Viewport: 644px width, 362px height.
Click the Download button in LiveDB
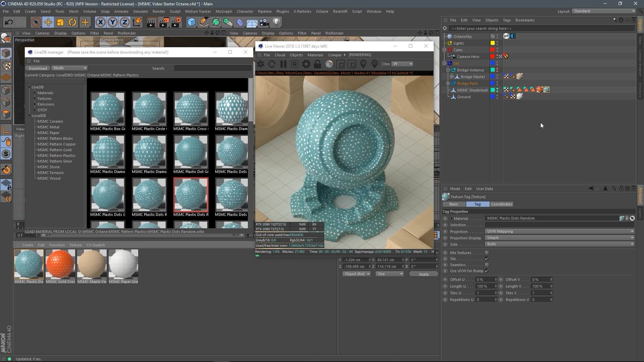point(38,68)
